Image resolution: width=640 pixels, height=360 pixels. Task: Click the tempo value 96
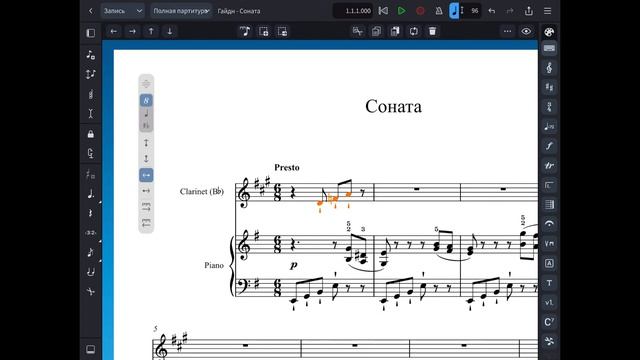(x=474, y=11)
